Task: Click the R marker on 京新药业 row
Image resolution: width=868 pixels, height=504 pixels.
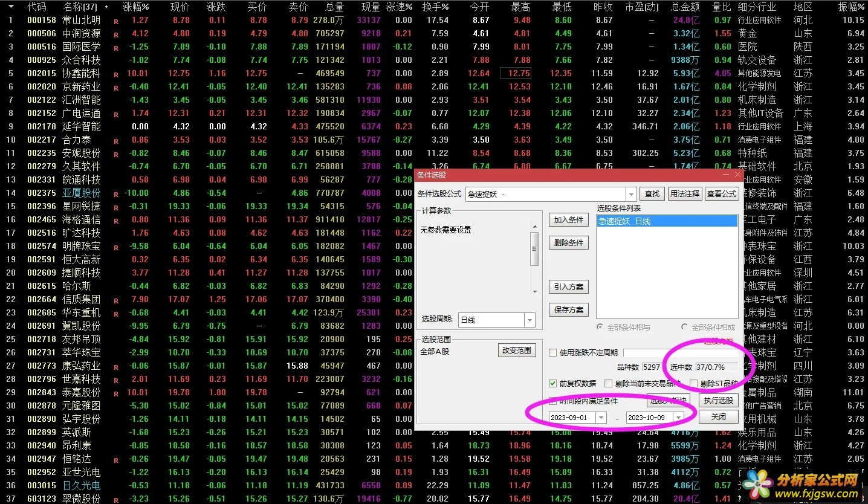Action: pos(116,88)
